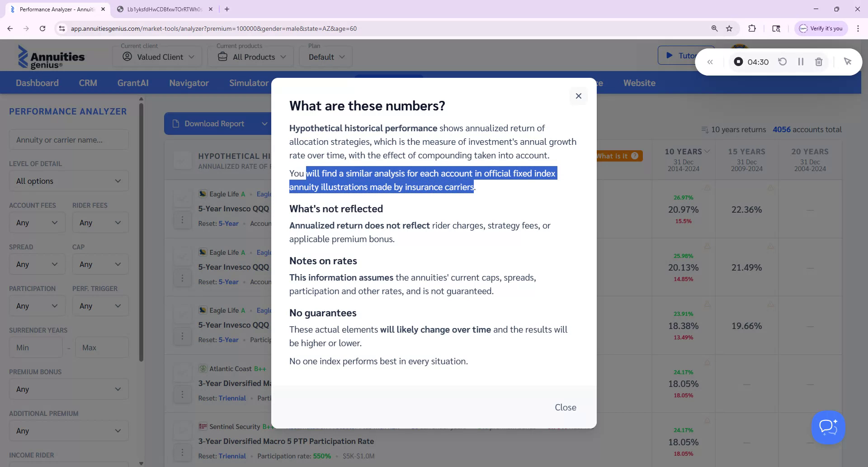The image size is (868, 467).
Task: Pause the recording in the recorder toolbar
Action: pos(801,62)
